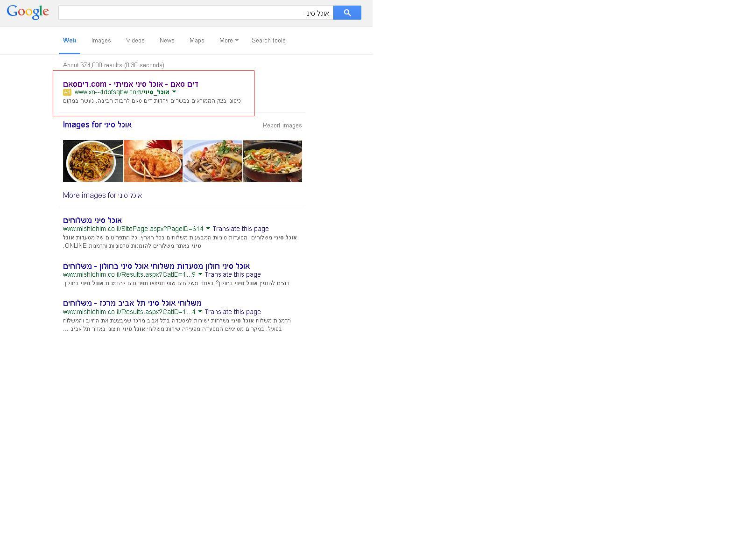This screenshot has width=747, height=560.
Task: Switch to the Videos tab
Action: [x=135, y=41]
